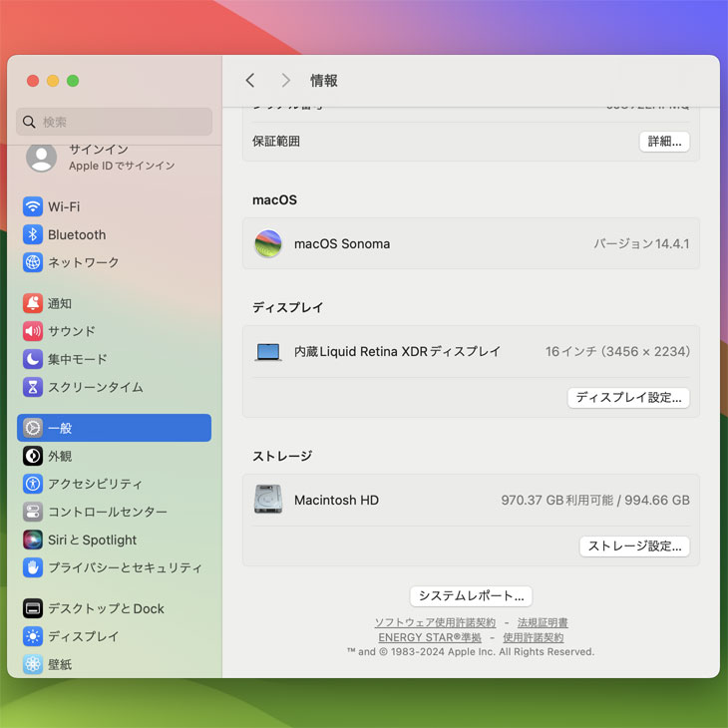
Task: Click the flower icon for 壁紙
Action: click(x=33, y=664)
